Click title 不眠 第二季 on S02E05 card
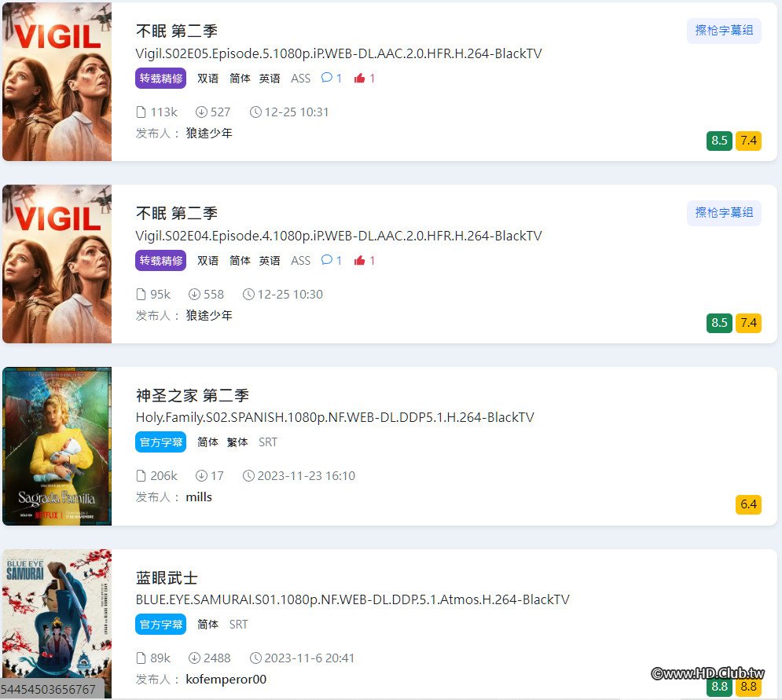 point(177,31)
